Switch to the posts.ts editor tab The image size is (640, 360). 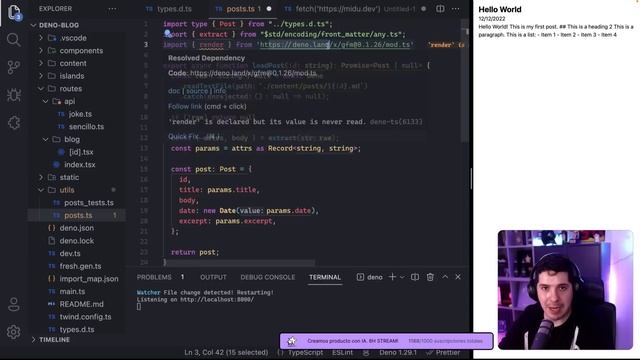click(243, 9)
